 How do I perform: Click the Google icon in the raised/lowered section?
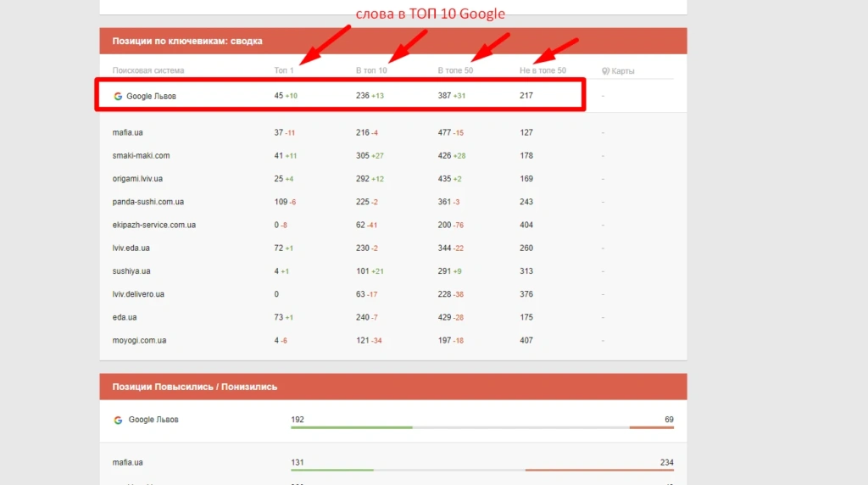118,421
